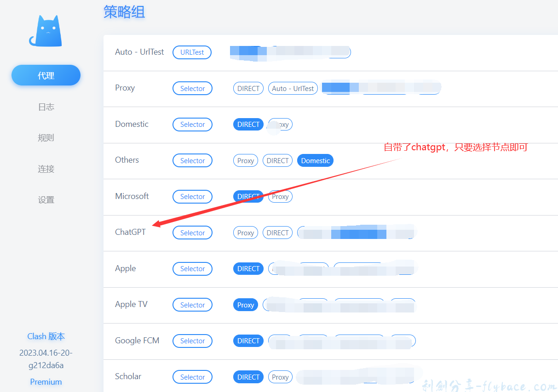This screenshot has height=392, width=558.
Task: Choose Proxy option in the Others group
Action: point(246,160)
